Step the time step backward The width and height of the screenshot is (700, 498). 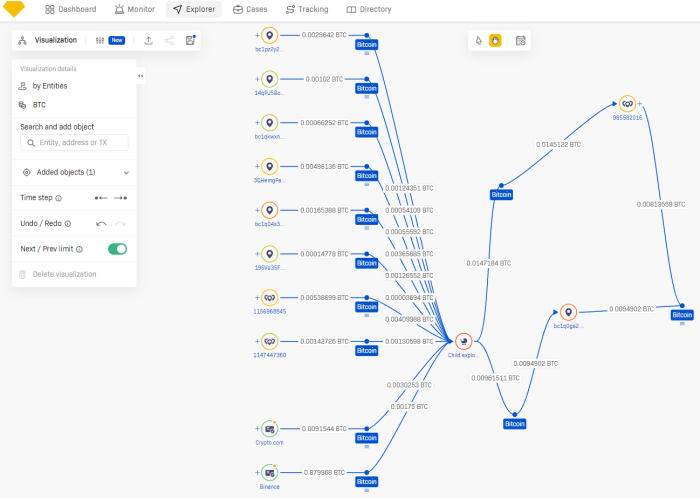point(101,198)
